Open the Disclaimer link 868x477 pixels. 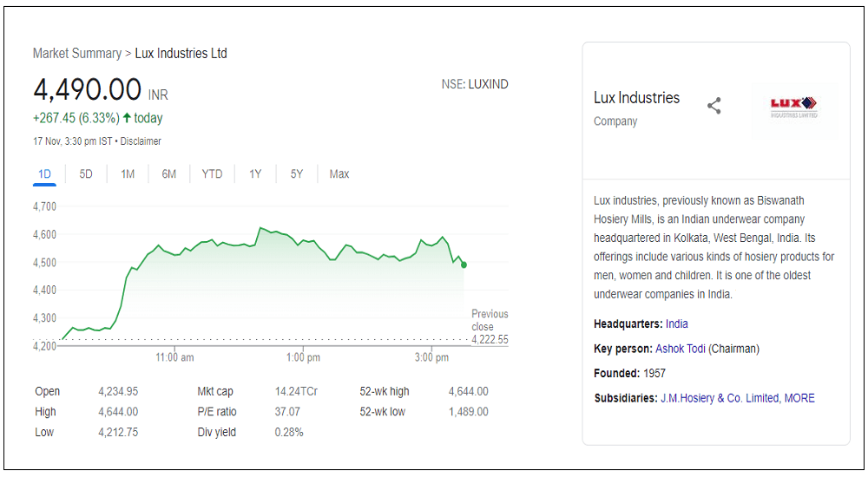coord(141,141)
